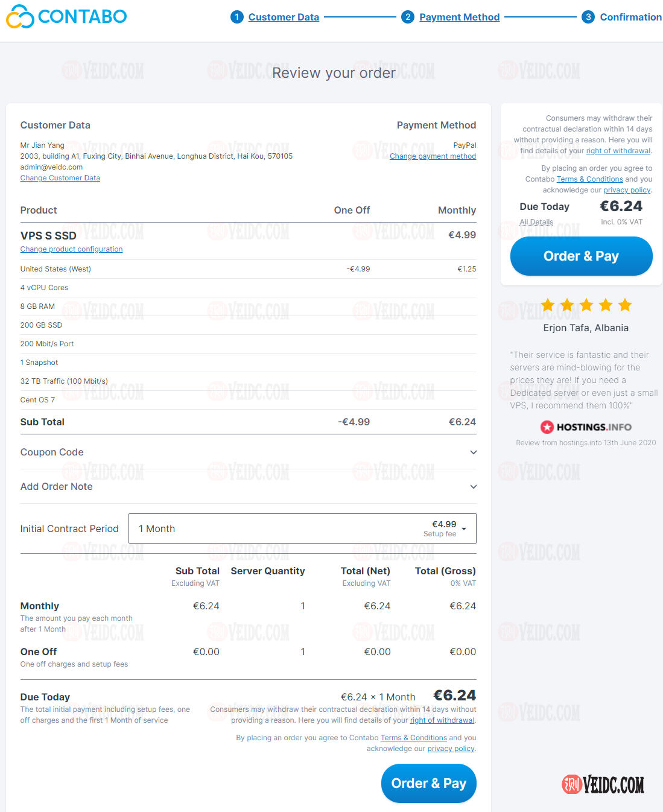Image resolution: width=663 pixels, height=812 pixels.
Task: Select the VPS S SSD product name
Action: point(48,236)
